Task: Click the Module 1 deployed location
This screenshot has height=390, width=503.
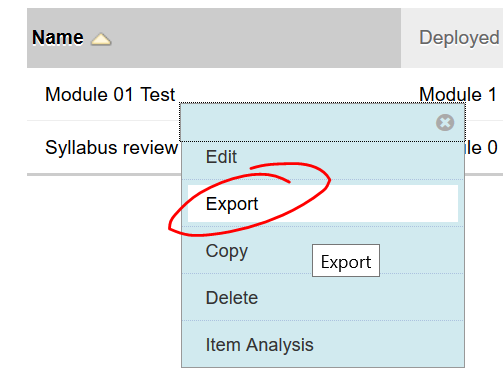Action: tap(458, 94)
